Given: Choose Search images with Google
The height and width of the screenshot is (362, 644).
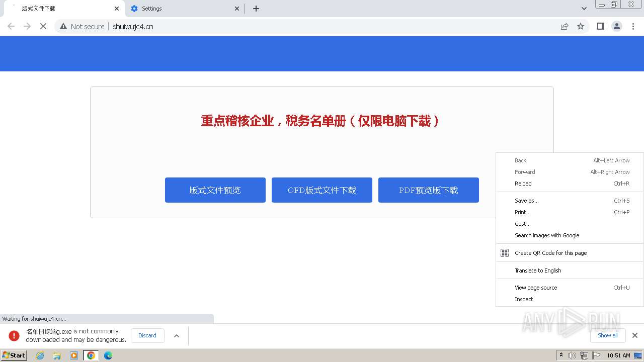Looking at the screenshot, I should (570, 235).
